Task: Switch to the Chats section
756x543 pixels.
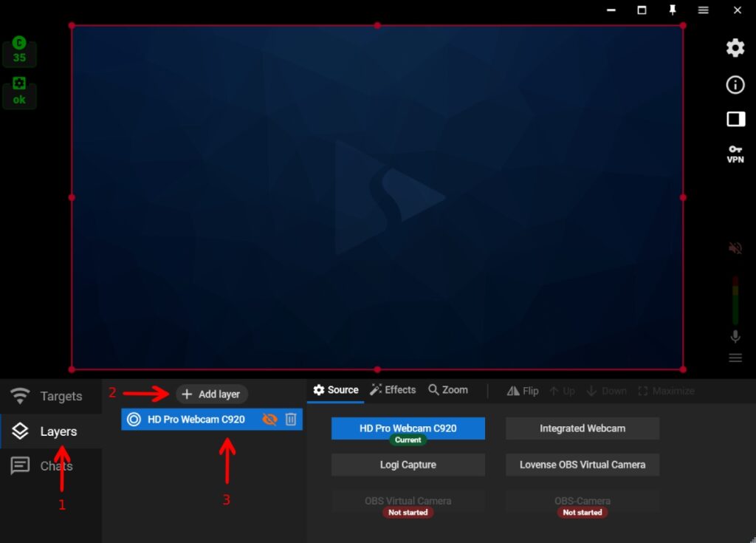Action: coord(51,466)
